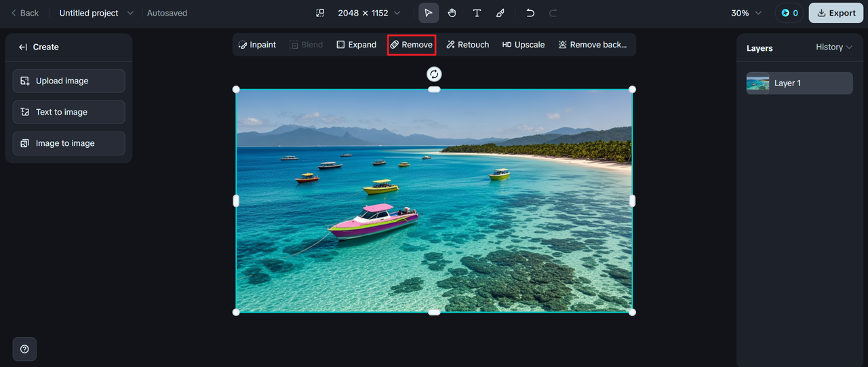Open Image to image
This screenshot has width=868, height=367.
pos(68,143)
